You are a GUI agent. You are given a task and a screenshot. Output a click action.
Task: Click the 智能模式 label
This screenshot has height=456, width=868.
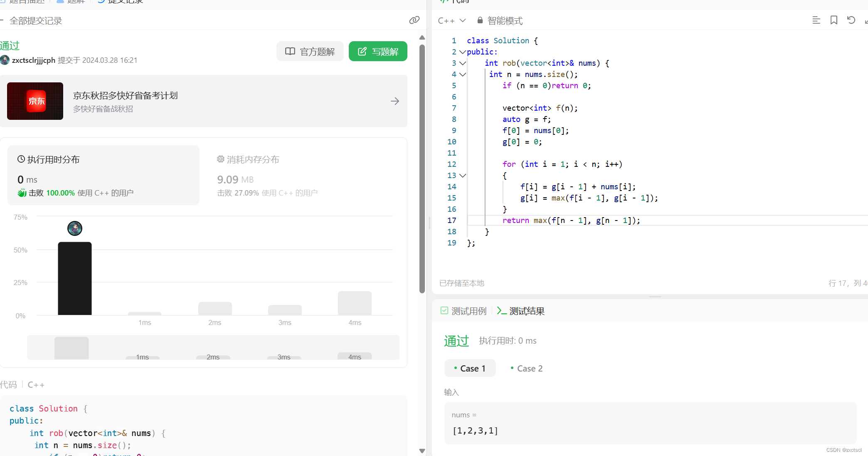point(505,20)
